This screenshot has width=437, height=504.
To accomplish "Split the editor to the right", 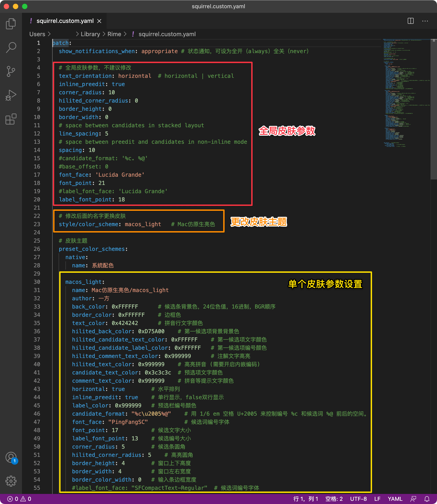I will point(411,21).
